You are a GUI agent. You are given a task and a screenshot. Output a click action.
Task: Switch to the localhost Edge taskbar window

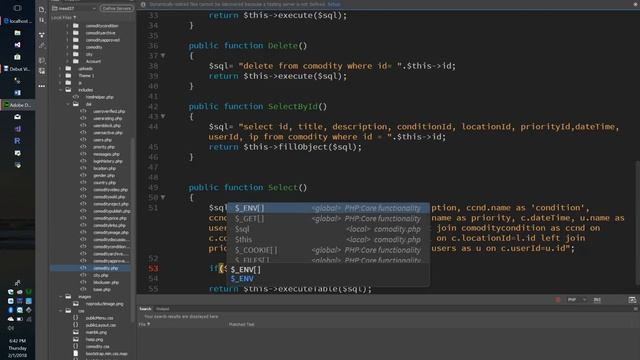(17, 21)
